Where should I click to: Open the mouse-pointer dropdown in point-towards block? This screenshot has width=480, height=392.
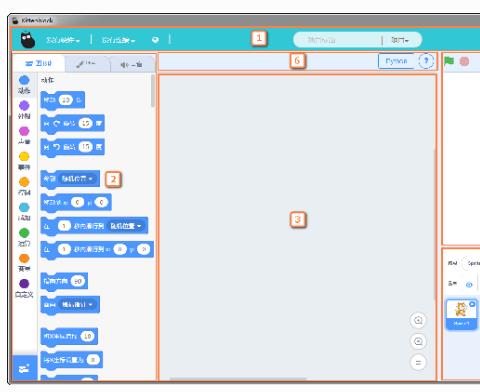tap(77, 305)
